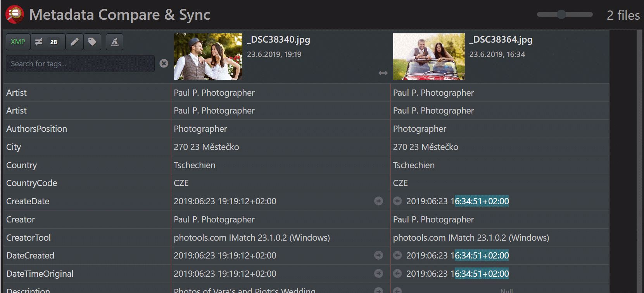Copy CreateDate to the left file arrow

coord(397,201)
